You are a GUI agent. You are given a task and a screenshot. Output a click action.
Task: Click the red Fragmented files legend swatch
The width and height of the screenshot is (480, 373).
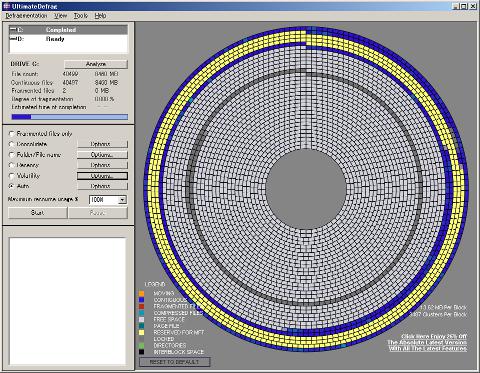pyautogui.click(x=142, y=307)
